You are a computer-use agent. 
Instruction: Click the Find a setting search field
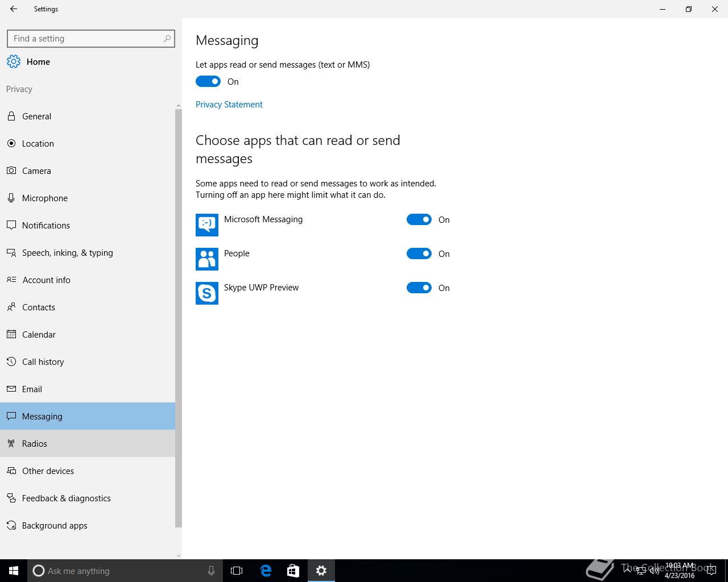(x=91, y=39)
